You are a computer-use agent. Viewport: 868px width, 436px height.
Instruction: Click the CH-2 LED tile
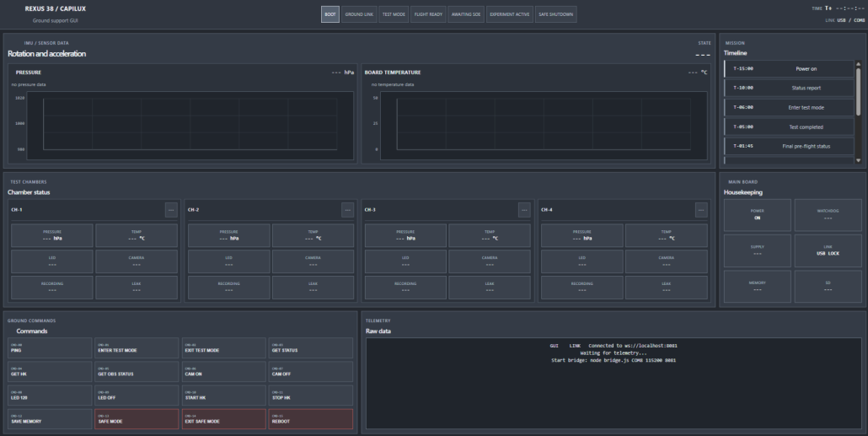tap(228, 261)
